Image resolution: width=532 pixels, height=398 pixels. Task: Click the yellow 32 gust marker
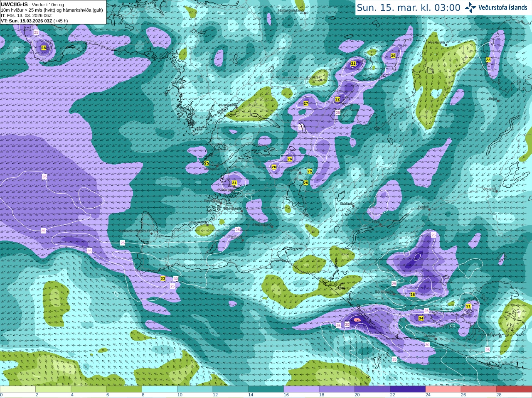[x=337, y=99]
